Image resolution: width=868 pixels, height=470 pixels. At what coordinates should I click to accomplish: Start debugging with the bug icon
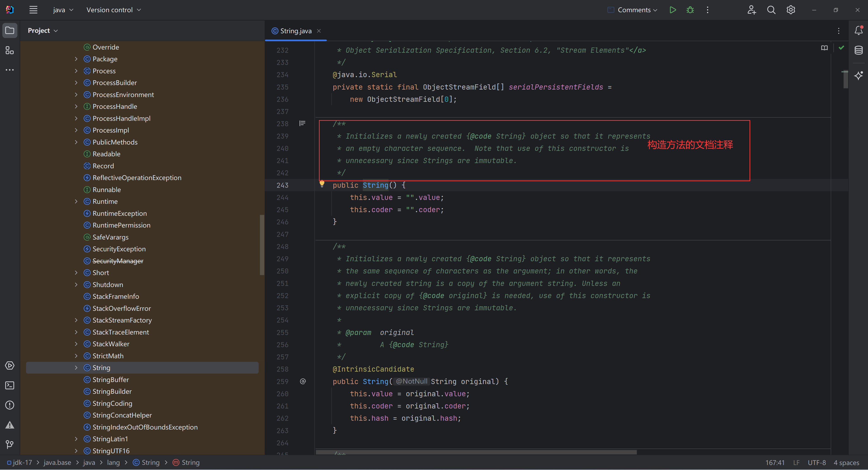click(x=690, y=10)
